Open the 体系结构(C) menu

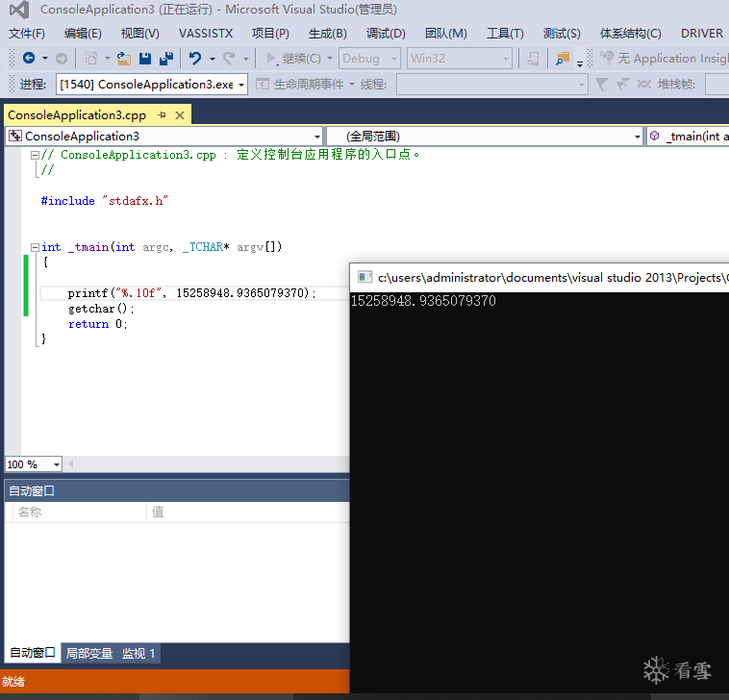coord(631,34)
